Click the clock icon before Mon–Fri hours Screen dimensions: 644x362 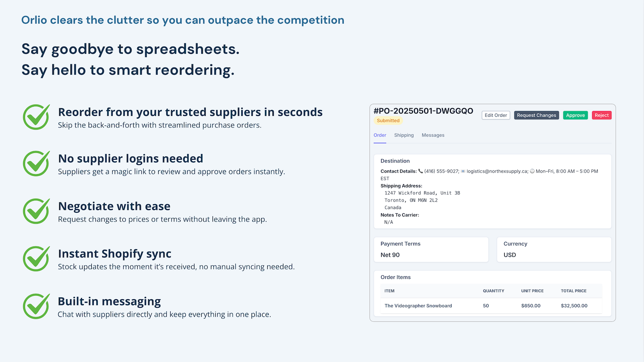[532, 171]
